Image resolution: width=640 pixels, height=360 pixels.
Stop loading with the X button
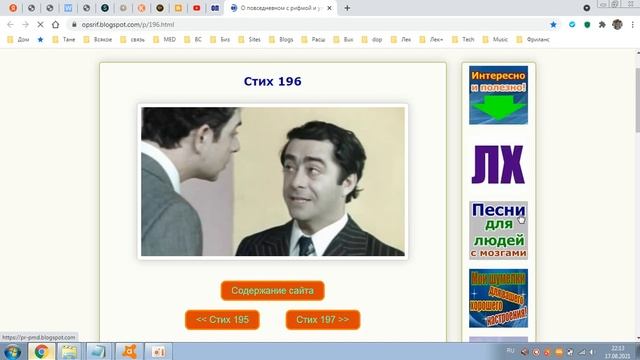(40, 24)
